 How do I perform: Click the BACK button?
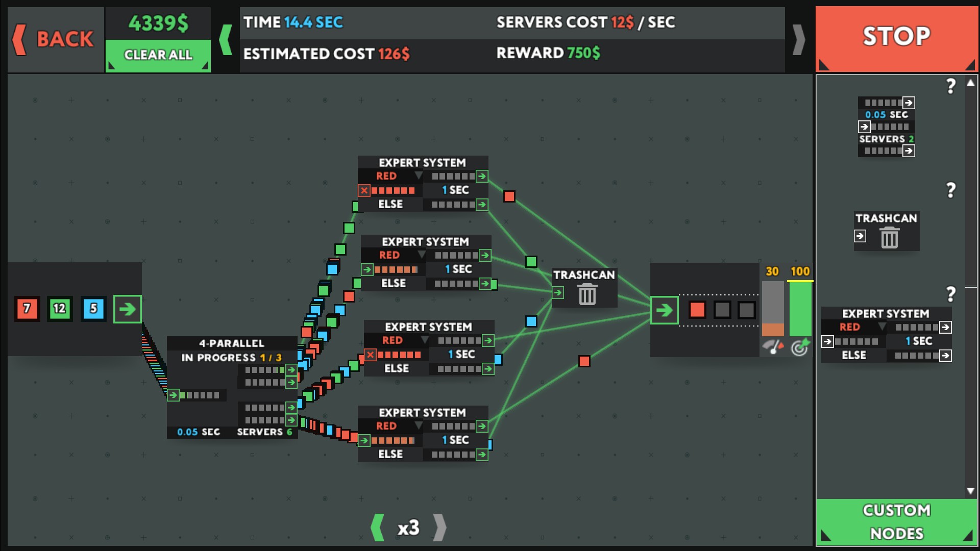tap(55, 39)
